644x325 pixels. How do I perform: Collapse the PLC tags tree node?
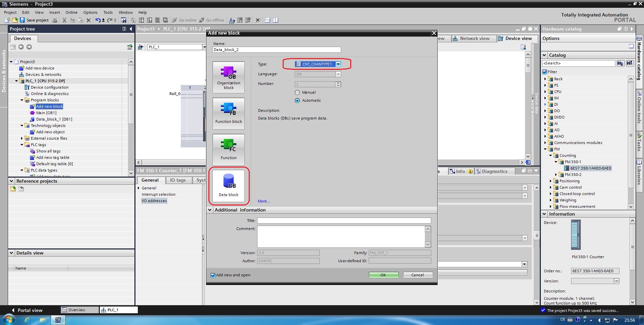[x=22, y=145]
